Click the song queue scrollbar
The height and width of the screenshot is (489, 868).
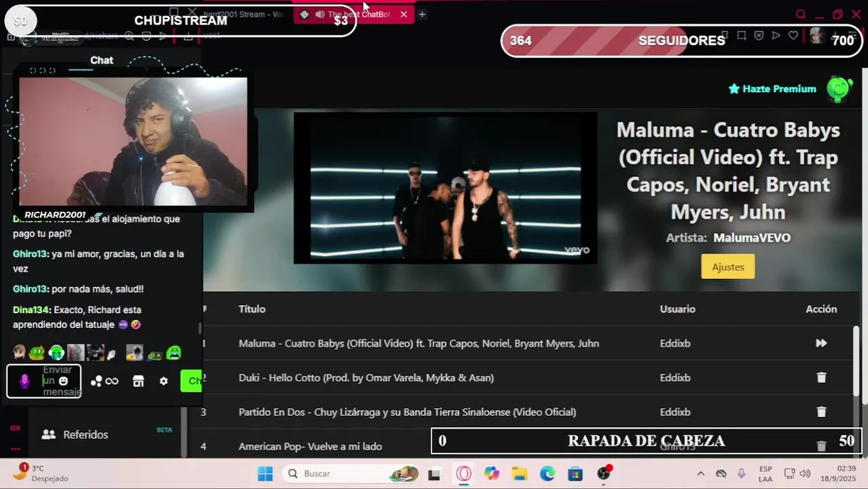855,360
